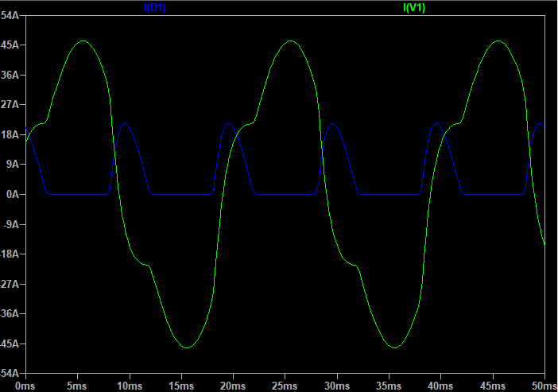Click the 0ms time axis label
This screenshot has height=392, width=558.
[25, 386]
